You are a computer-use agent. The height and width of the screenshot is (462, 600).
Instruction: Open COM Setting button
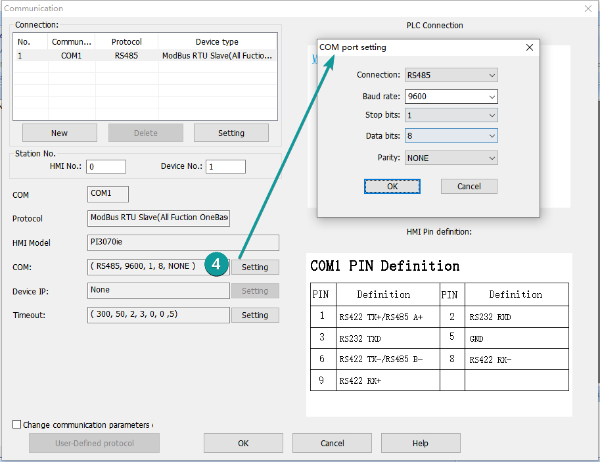tap(255, 267)
